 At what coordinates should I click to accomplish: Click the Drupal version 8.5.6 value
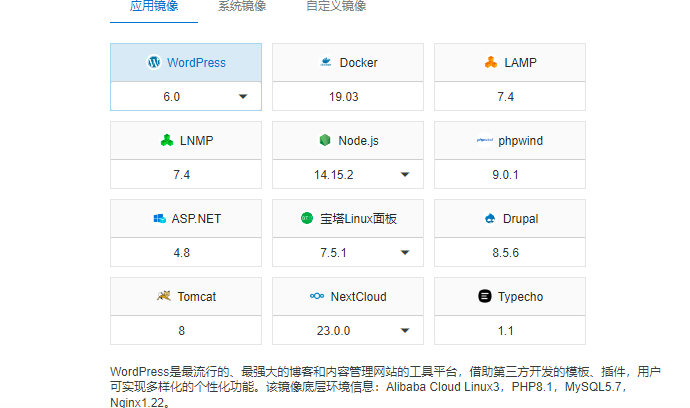pos(506,253)
